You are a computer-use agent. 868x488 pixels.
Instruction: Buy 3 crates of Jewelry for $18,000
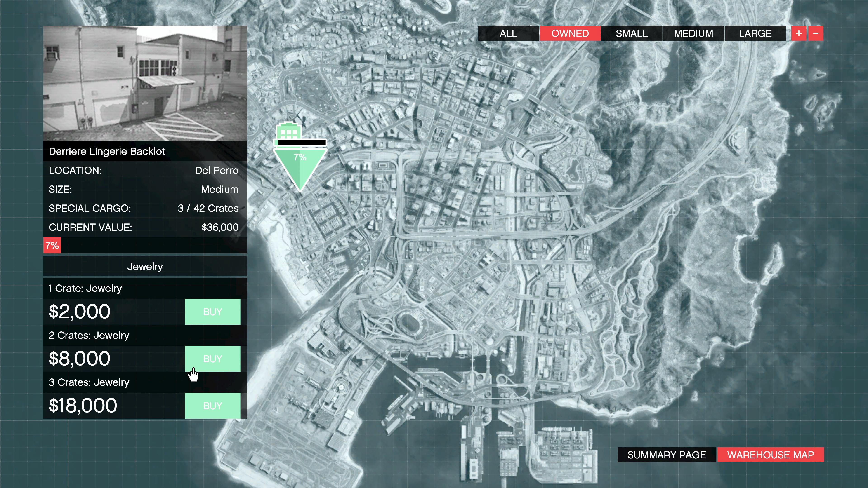click(212, 406)
